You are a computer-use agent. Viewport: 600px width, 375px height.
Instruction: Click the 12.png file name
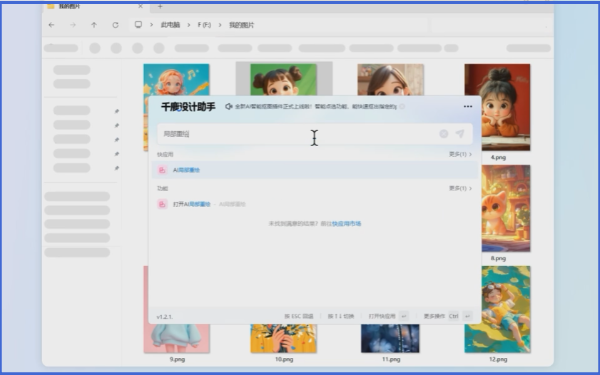tap(498, 359)
